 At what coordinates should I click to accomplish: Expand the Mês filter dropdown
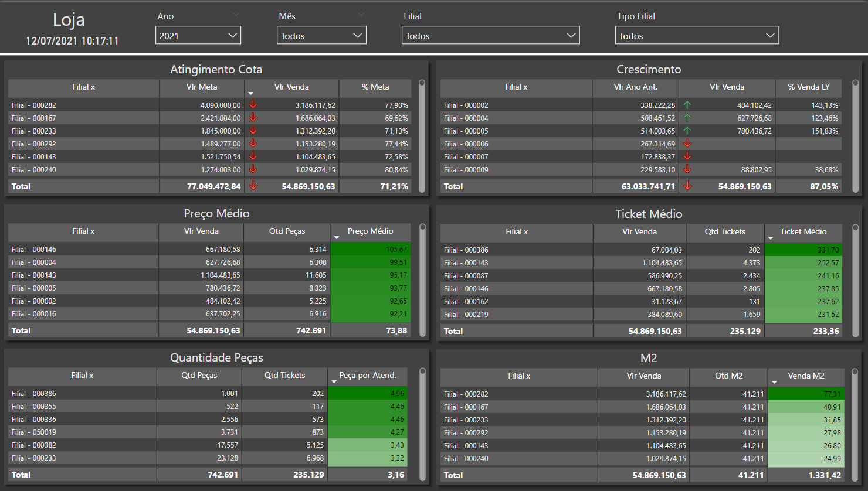point(321,36)
